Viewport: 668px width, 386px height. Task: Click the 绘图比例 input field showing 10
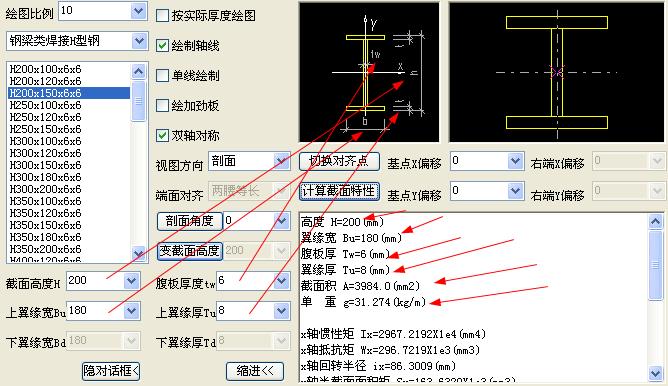coord(95,11)
